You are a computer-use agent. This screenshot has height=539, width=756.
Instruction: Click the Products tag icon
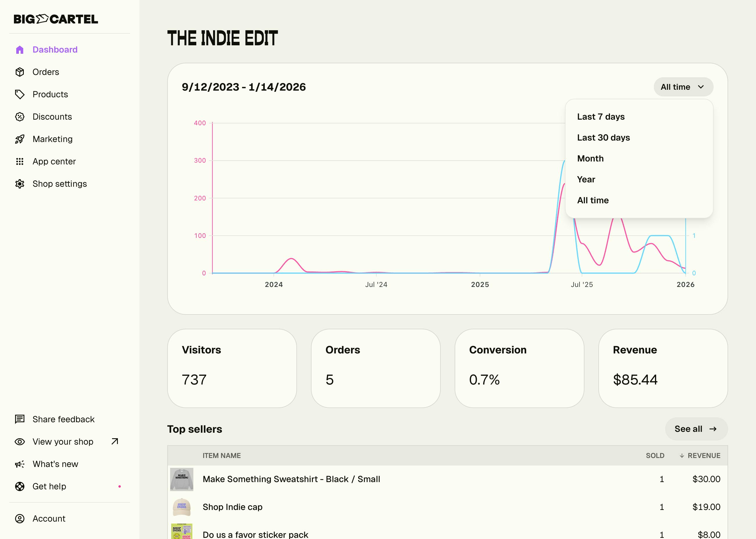click(19, 94)
